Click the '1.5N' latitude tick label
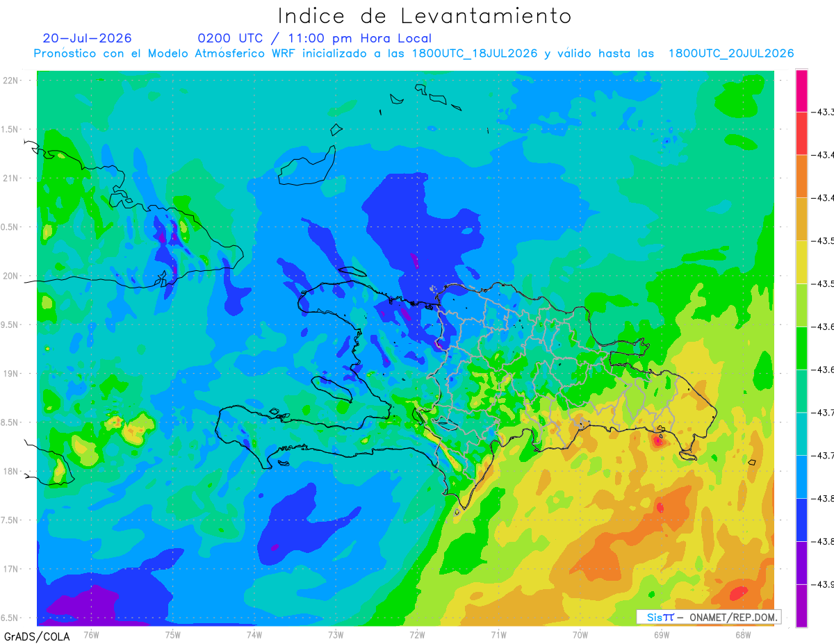This screenshot has width=834, height=644. pos(10,129)
